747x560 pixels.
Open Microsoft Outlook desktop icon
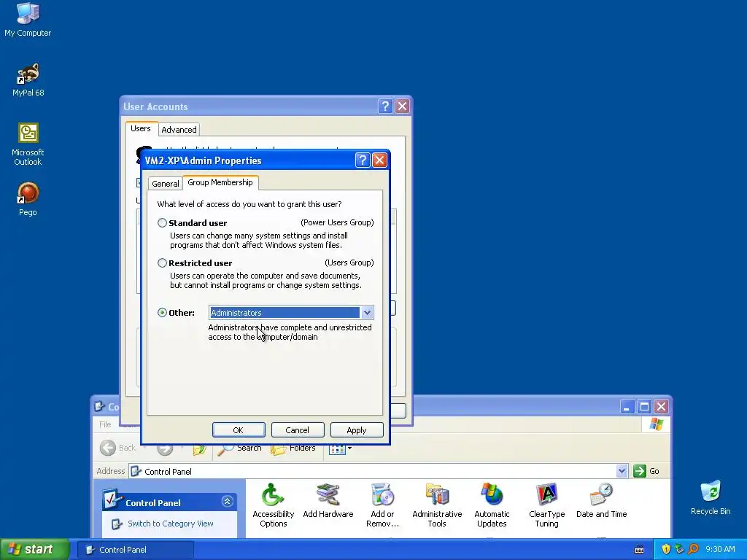tap(28, 144)
